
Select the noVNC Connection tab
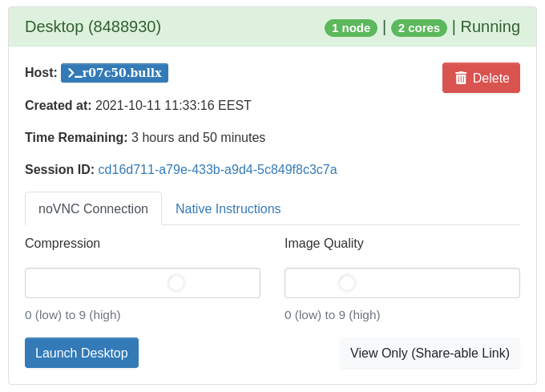(x=93, y=208)
